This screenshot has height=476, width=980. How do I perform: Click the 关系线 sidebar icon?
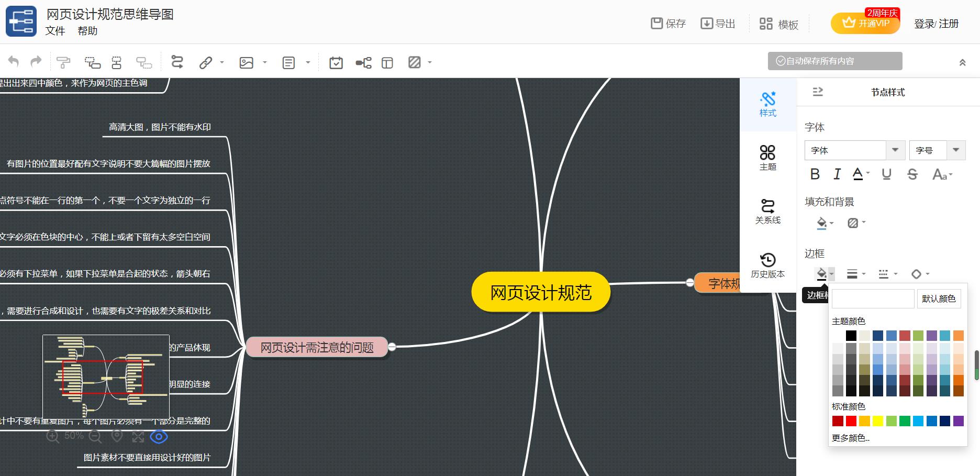767,211
